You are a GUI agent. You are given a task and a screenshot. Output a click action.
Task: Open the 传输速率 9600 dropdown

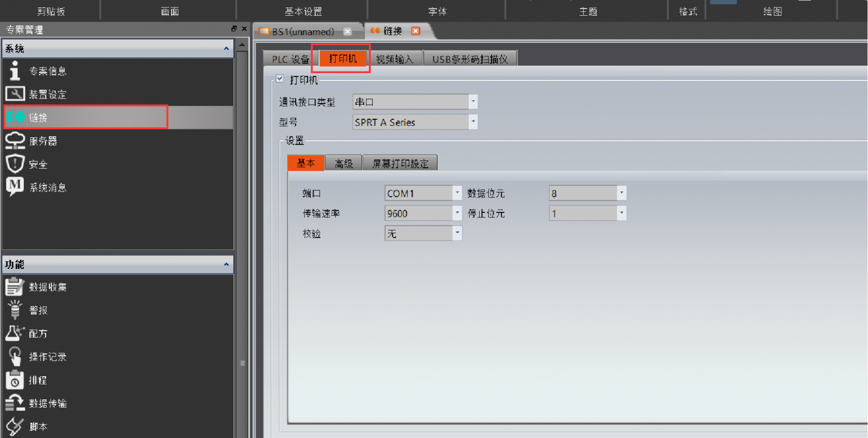coord(457,214)
